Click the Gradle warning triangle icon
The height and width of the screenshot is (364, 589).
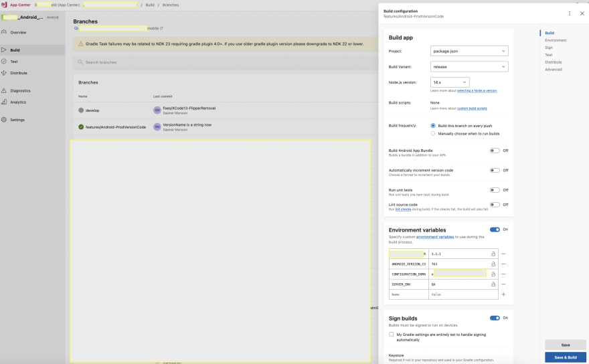(80, 44)
